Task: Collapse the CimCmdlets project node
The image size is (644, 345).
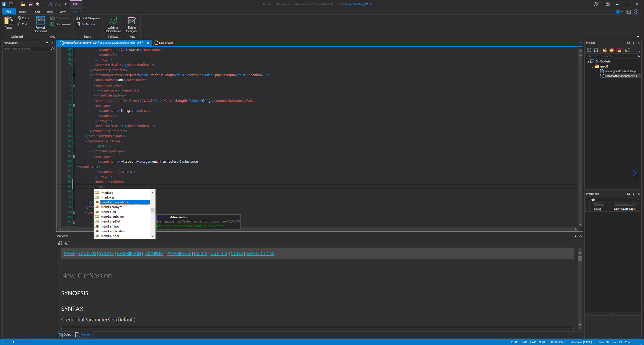Action: (588, 62)
